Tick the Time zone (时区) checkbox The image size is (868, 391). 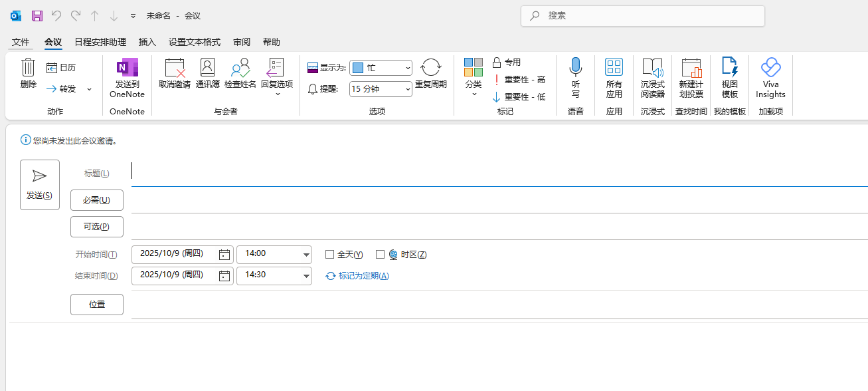pos(381,255)
